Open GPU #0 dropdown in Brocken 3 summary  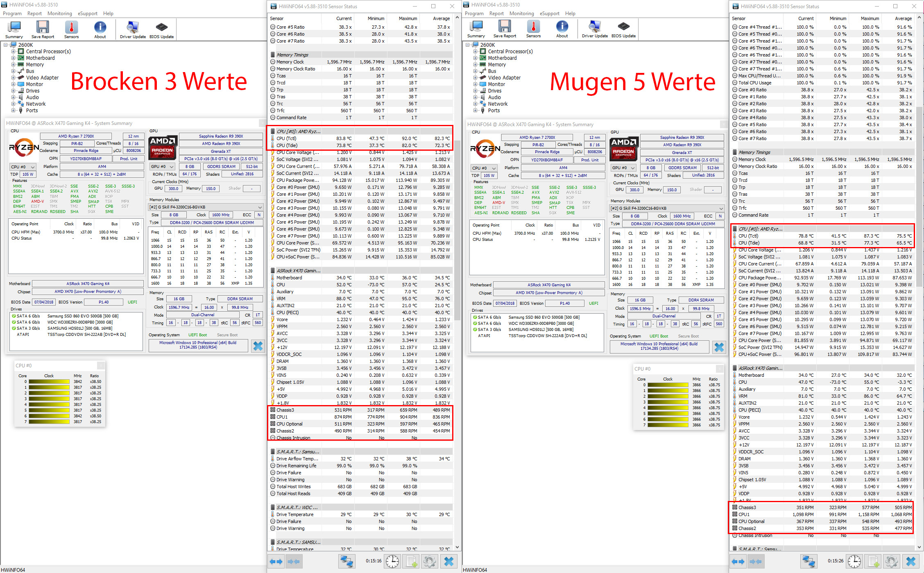point(163,167)
